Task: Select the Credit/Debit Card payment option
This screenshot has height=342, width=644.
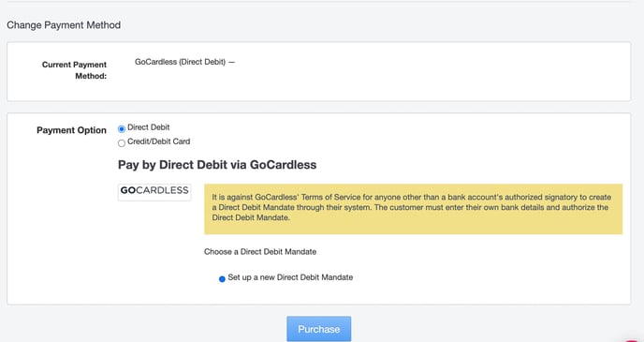Action: click(122, 143)
